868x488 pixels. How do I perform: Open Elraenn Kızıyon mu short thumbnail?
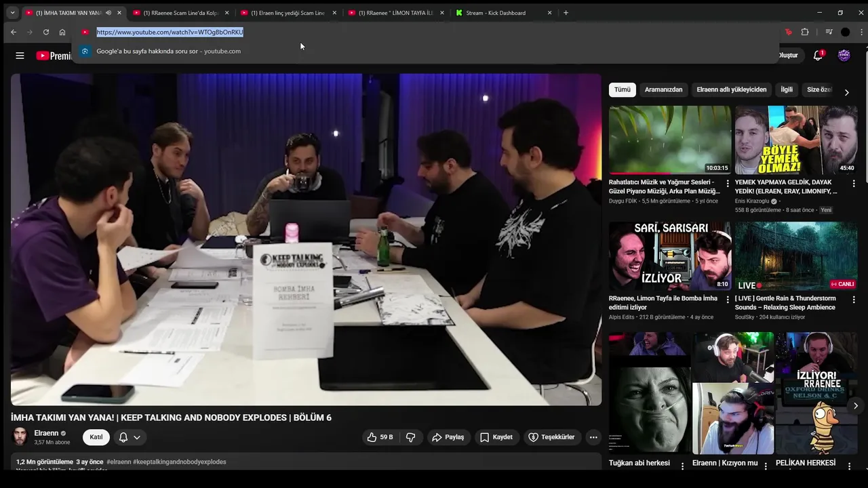(733, 393)
